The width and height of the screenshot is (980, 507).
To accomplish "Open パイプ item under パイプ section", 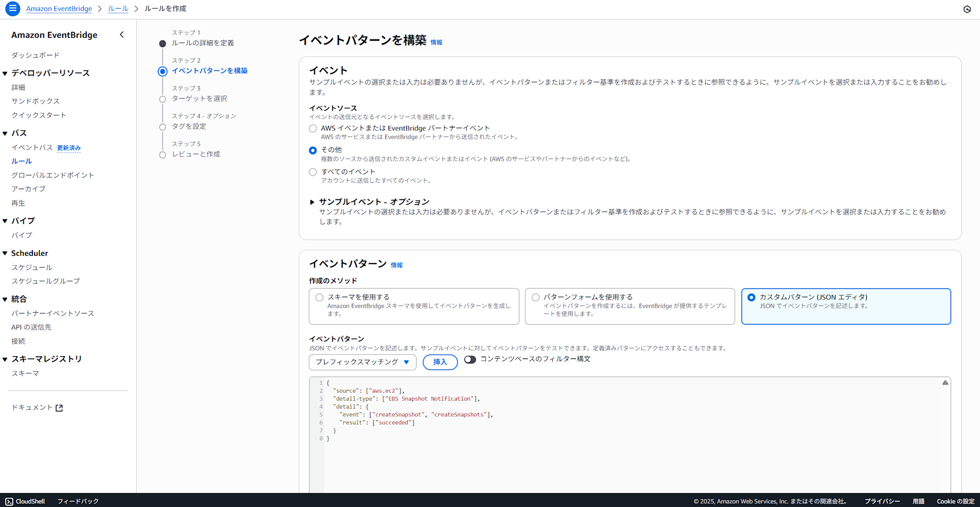I will click(22, 235).
